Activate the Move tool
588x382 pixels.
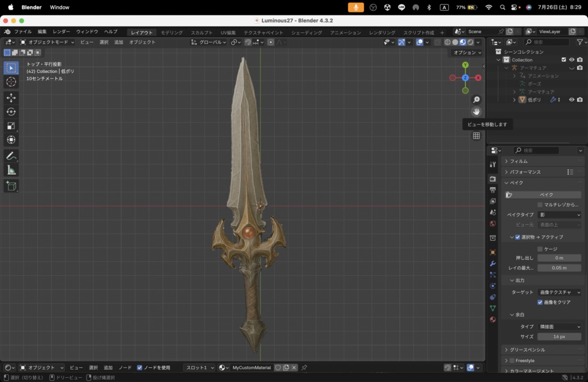[x=11, y=98]
